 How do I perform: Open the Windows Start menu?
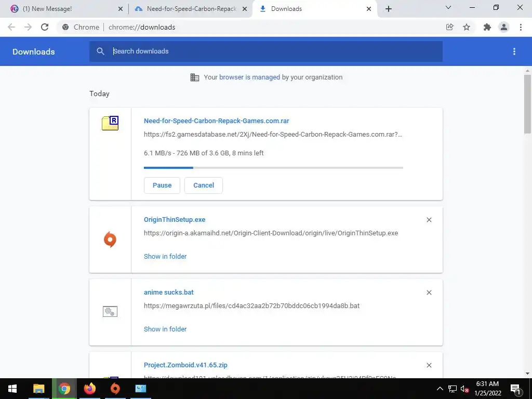click(12, 389)
